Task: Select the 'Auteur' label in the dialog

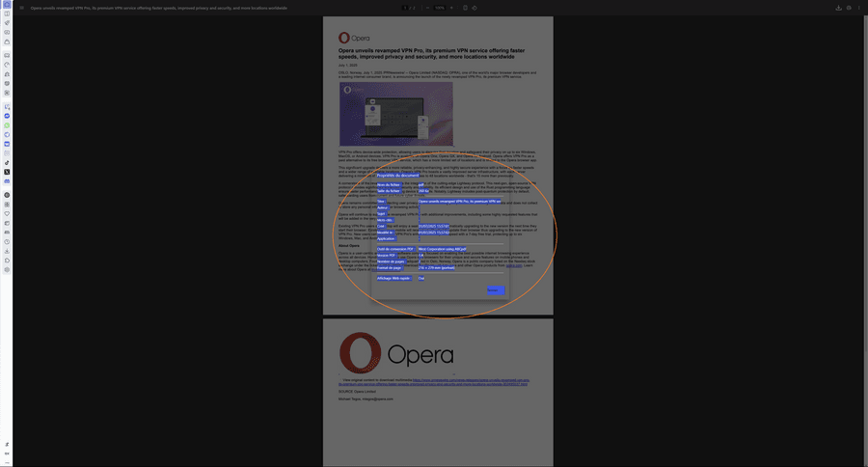Action: (x=383, y=207)
